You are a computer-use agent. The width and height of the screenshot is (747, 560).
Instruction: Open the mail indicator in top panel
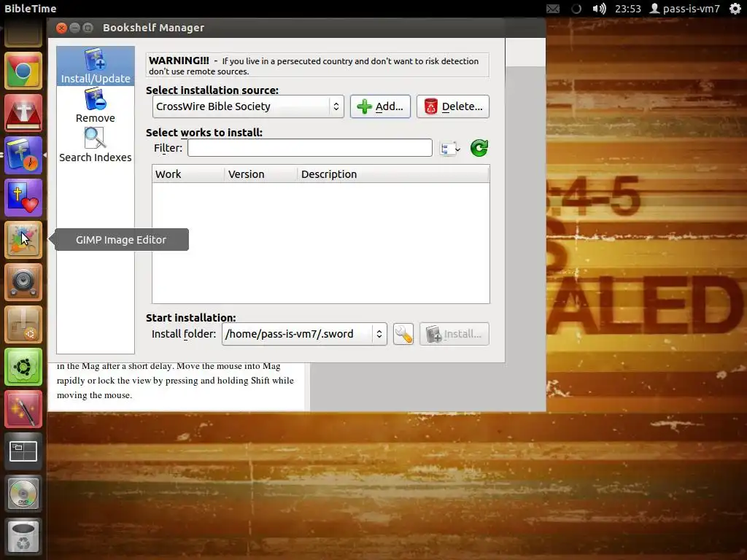553,9
